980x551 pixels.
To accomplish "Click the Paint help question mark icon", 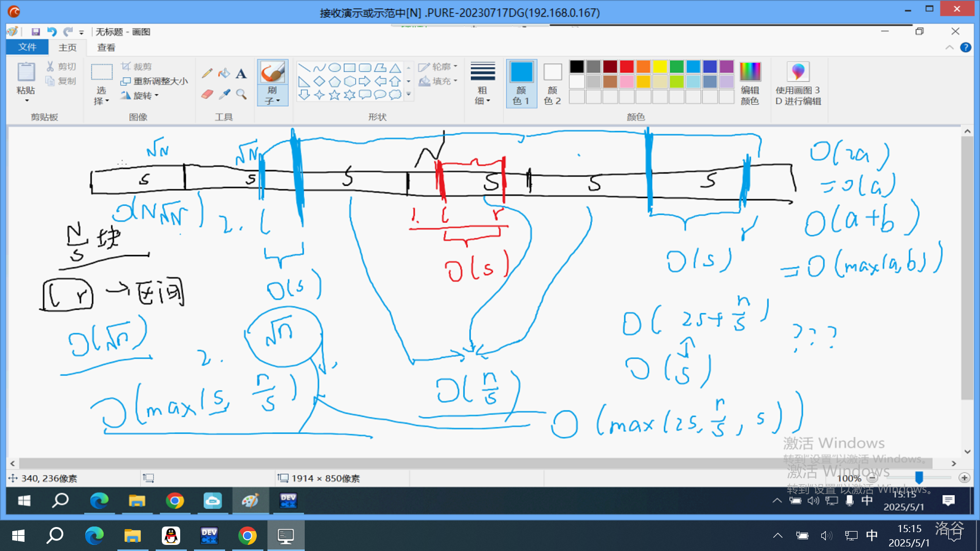I will pos(966,47).
